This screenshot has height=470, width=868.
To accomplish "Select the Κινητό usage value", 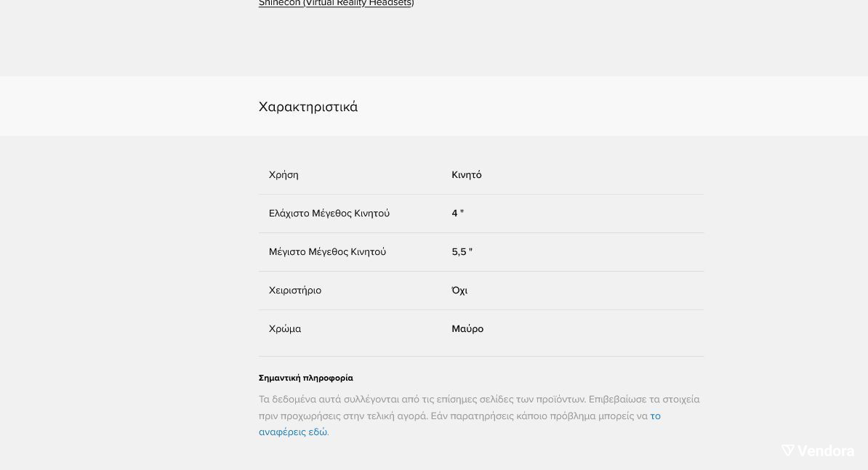I will tap(467, 175).
